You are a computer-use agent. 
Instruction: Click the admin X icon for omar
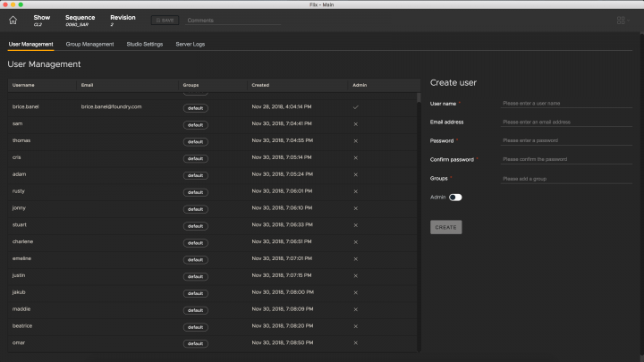[x=356, y=342]
